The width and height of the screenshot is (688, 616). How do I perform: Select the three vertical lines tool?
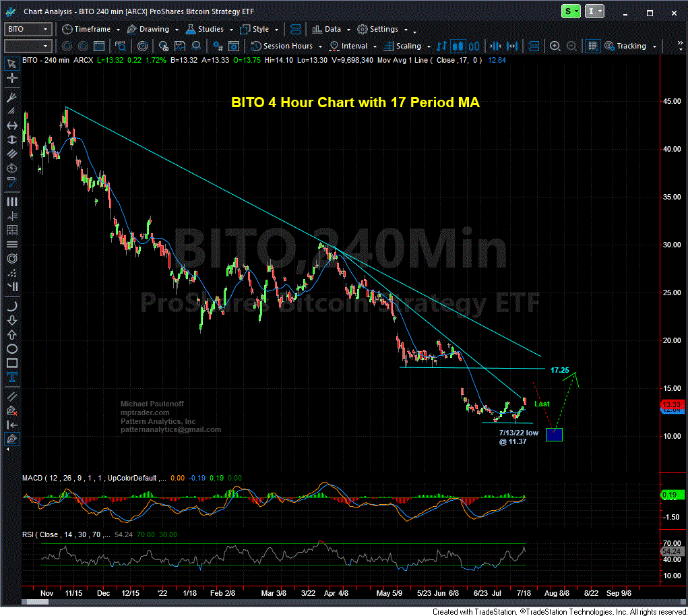click(12, 202)
